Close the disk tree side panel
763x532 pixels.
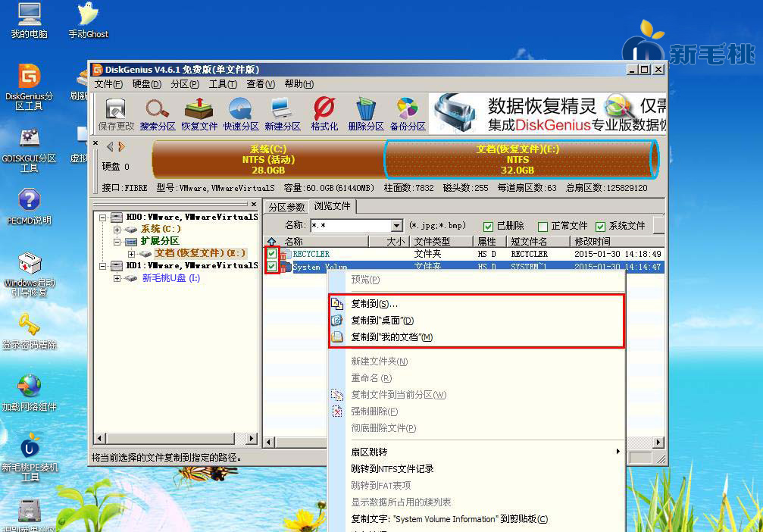pos(254,204)
